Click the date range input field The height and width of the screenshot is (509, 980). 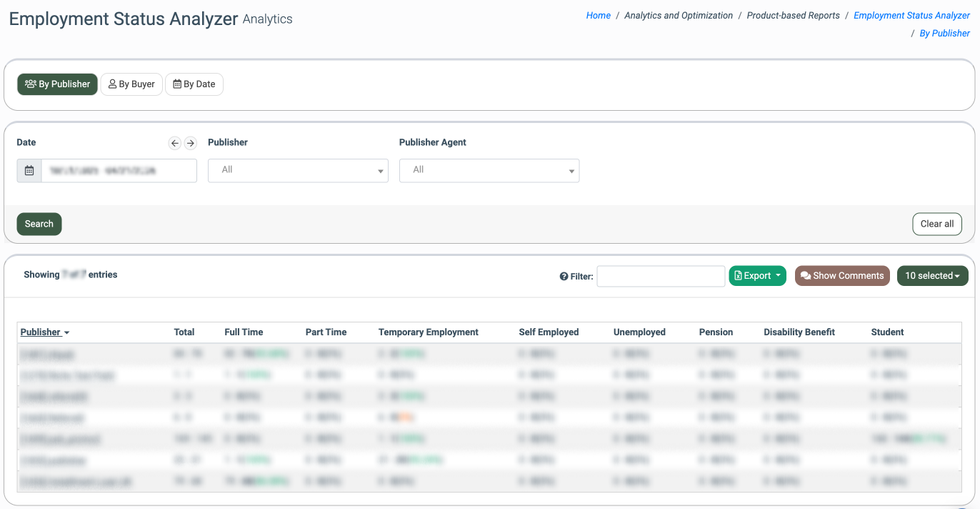(119, 171)
